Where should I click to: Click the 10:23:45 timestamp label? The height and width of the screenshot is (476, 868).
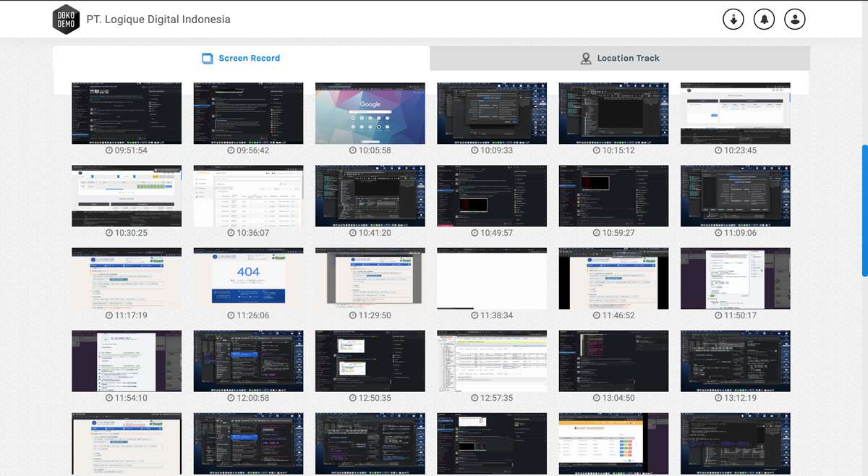pos(740,150)
